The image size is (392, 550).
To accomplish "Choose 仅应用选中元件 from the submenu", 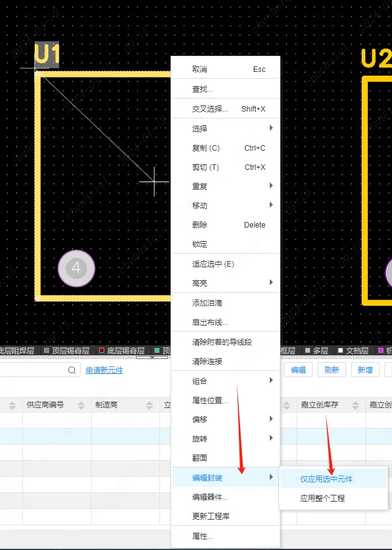I will [x=326, y=479].
